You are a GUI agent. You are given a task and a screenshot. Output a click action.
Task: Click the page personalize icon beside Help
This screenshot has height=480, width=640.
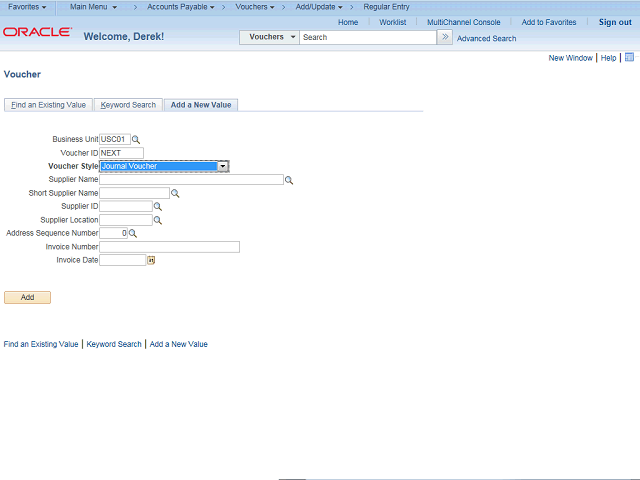629,57
